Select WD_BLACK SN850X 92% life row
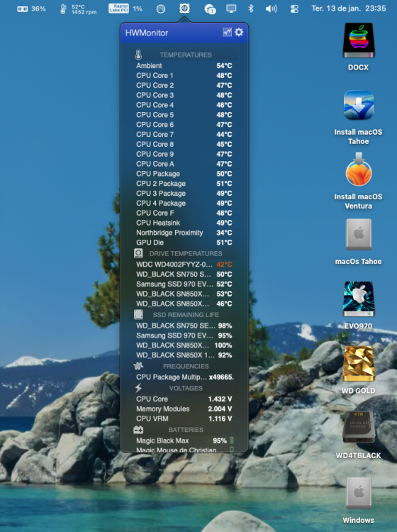Viewport: 397px width, 532px height. coord(184,355)
